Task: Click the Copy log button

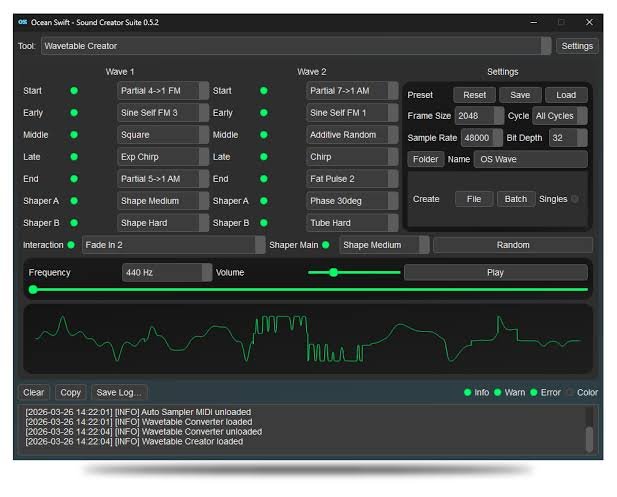Action: (70, 392)
